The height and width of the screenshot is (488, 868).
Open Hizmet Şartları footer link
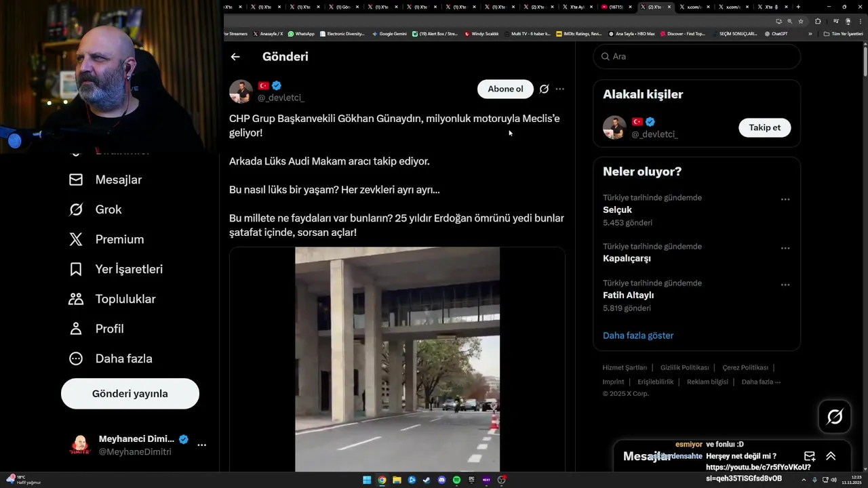(625, 367)
